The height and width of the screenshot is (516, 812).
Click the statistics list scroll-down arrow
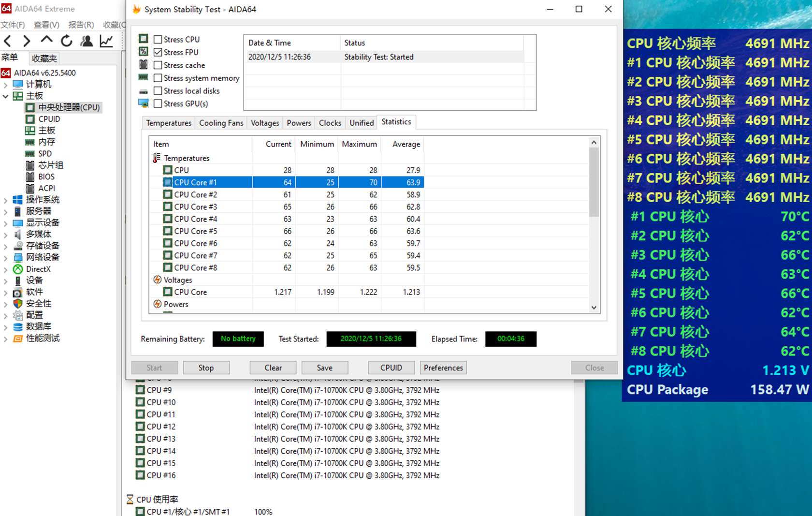594,308
